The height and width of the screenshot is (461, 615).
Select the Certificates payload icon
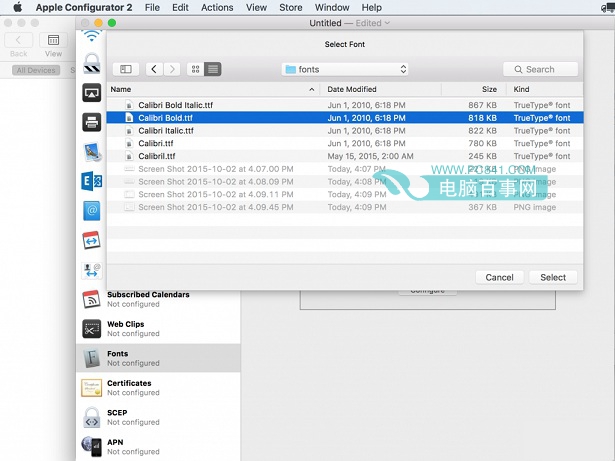pos(92,388)
